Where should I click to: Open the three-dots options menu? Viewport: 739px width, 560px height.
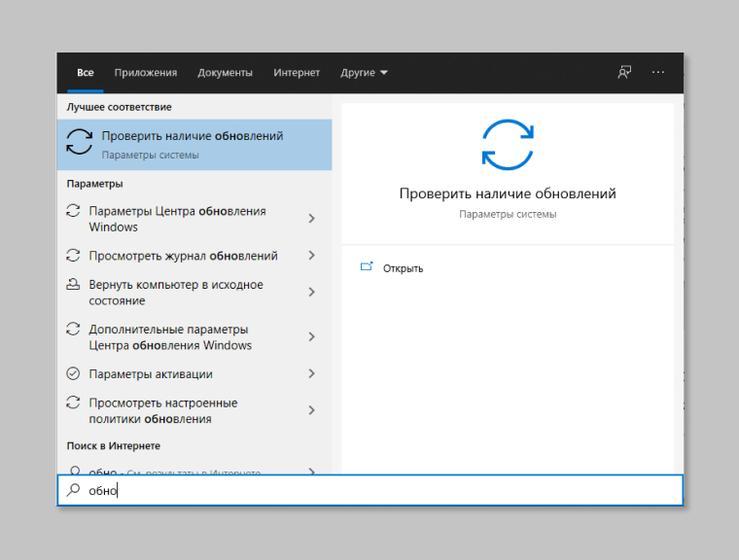pos(658,72)
